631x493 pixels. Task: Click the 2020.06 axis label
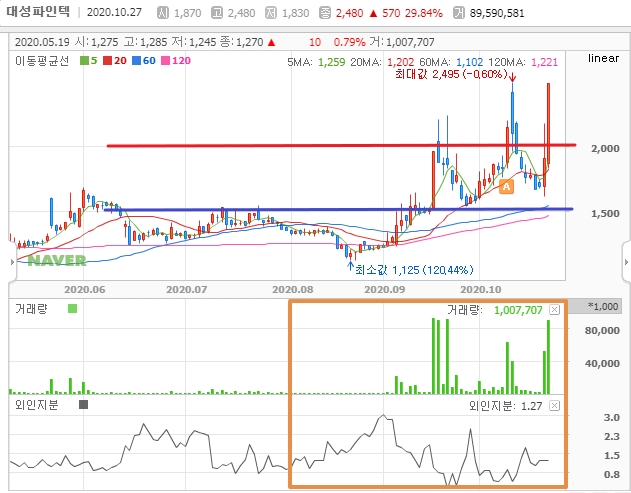pyautogui.click(x=85, y=289)
